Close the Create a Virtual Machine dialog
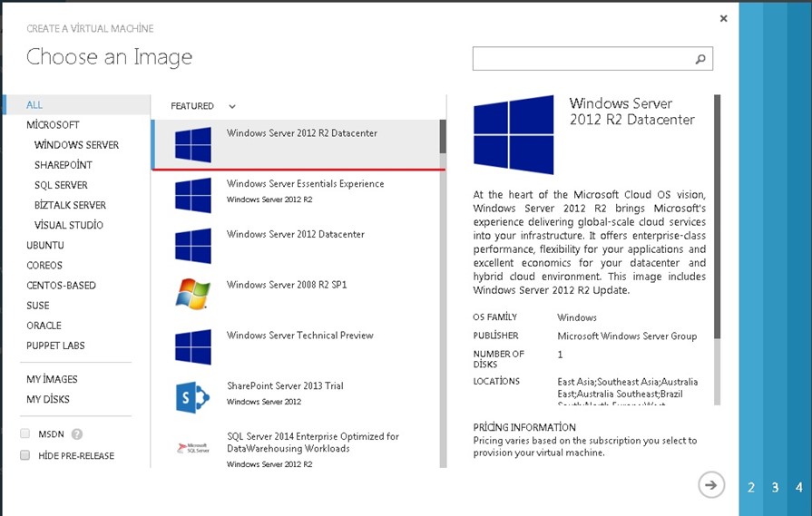 pos(723,18)
